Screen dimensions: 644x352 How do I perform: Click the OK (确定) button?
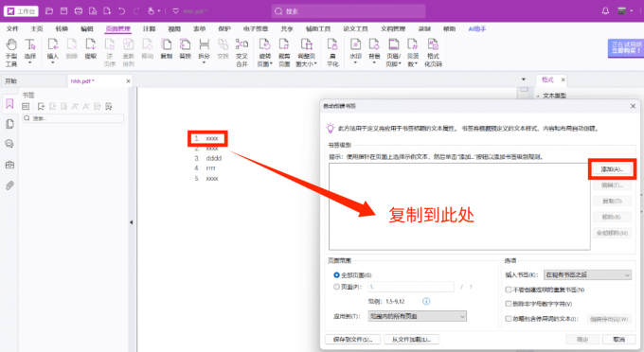[x=582, y=340]
